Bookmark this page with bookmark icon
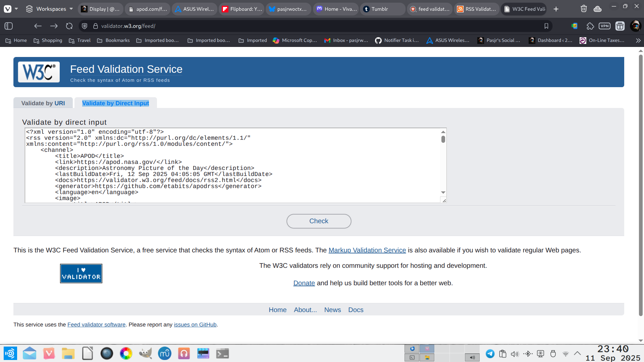Viewport: 644px width, 362px height. (546, 26)
